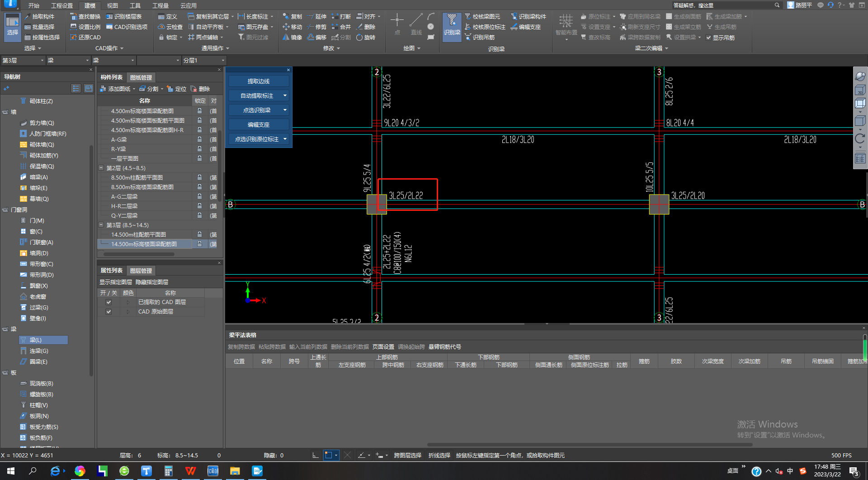The height and width of the screenshot is (480, 868).
Task: Click 识别吊筋 recognize hanging bars
Action: coord(479,38)
